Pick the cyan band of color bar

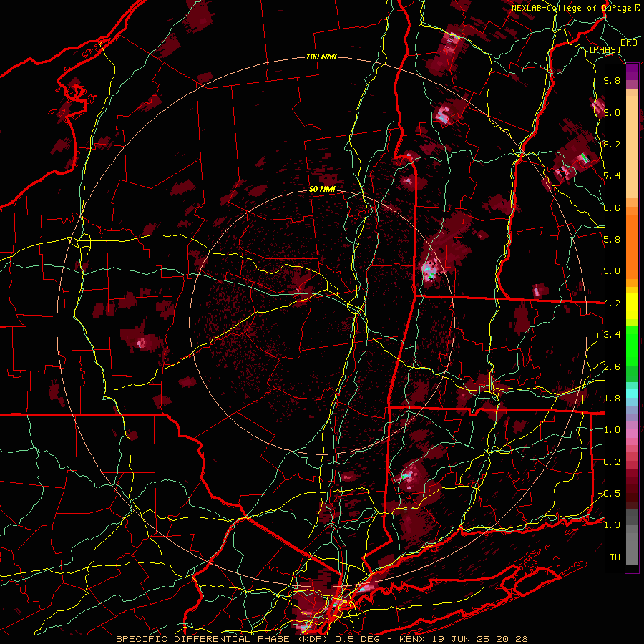tap(632, 394)
